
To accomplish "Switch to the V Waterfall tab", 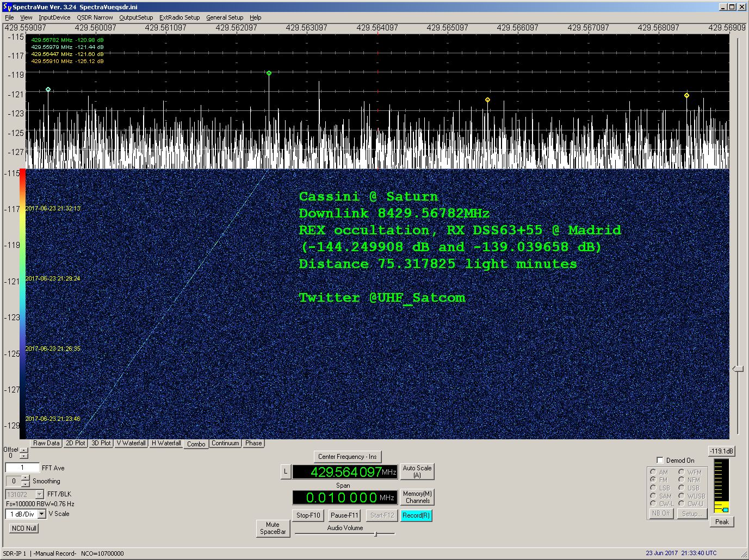I will (131, 443).
